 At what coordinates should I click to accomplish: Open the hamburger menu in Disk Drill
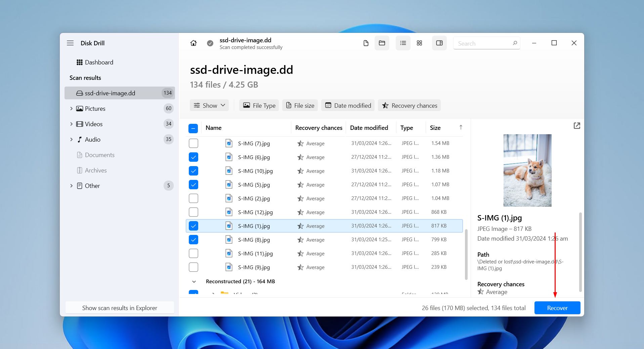click(x=70, y=43)
